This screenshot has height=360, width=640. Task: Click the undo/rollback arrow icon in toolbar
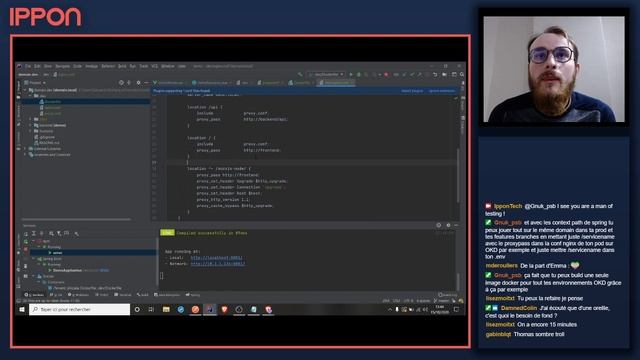(x=435, y=75)
